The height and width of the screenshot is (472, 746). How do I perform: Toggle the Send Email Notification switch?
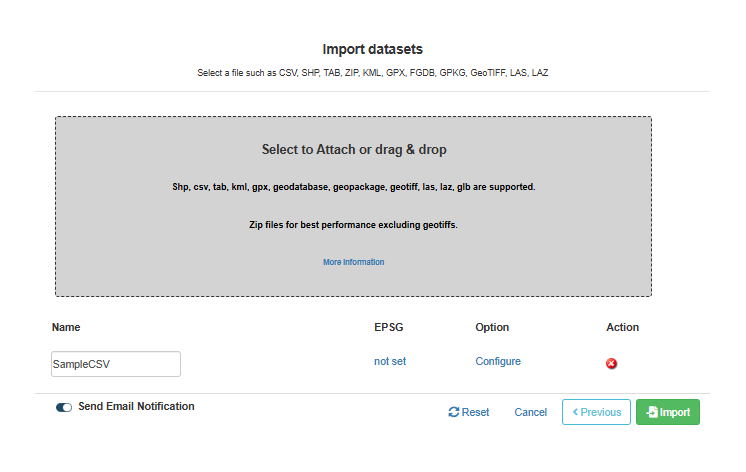64,407
